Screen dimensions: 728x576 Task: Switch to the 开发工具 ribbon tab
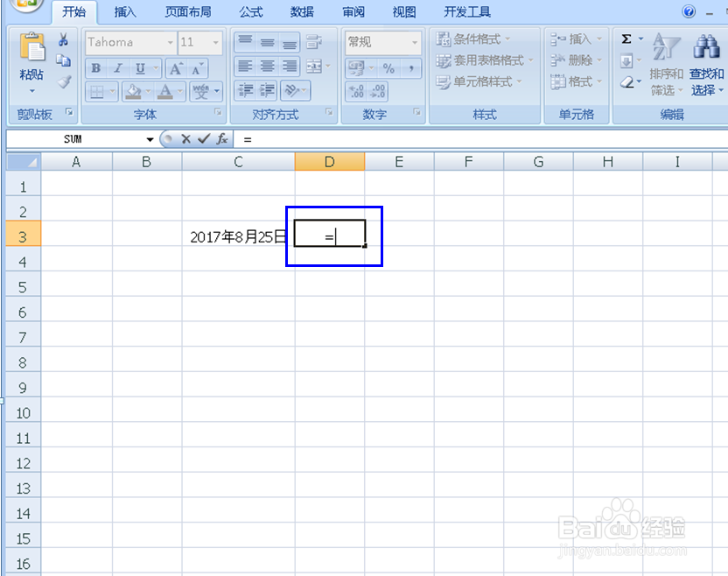click(x=467, y=12)
